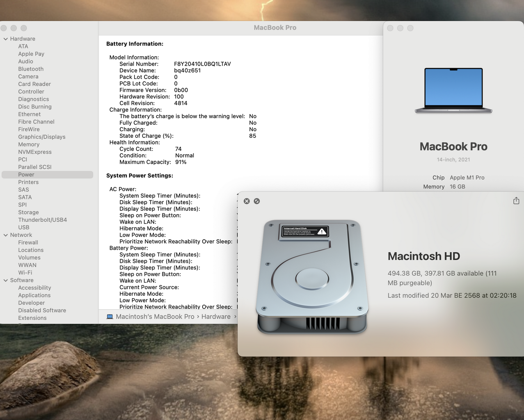The width and height of the screenshot is (524, 420).
Task: Click the open-with circle icon in Quick Look
Action: [x=257, y=201]
